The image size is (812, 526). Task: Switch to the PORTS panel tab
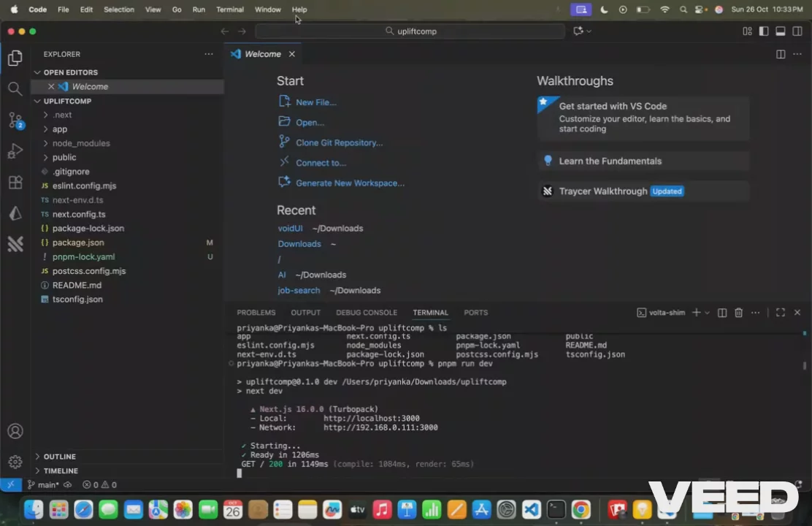click(476, 313)
